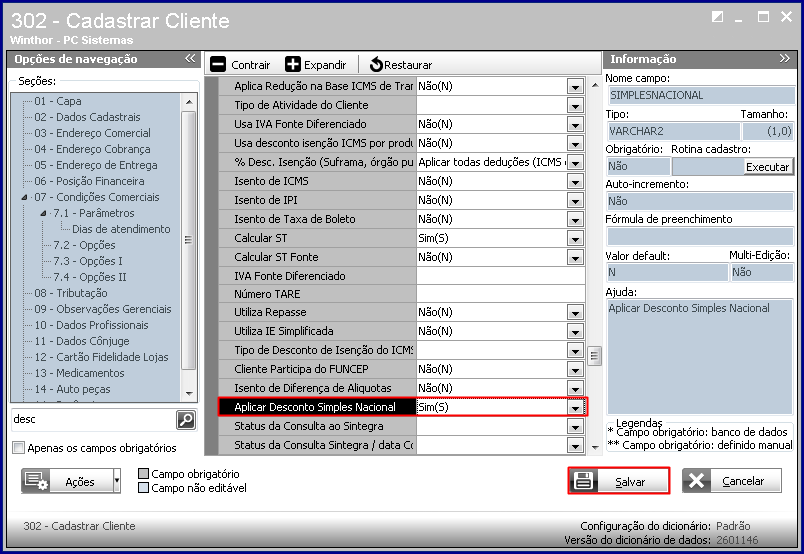Open Tipo de Atividade do Cliente dropdown
The height and width of the screenshot is (554, 804).
click(575, 105)
